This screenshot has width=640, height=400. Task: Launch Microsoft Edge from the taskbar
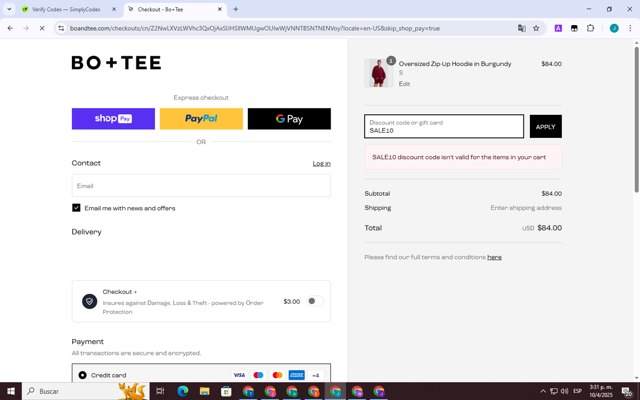182,391
